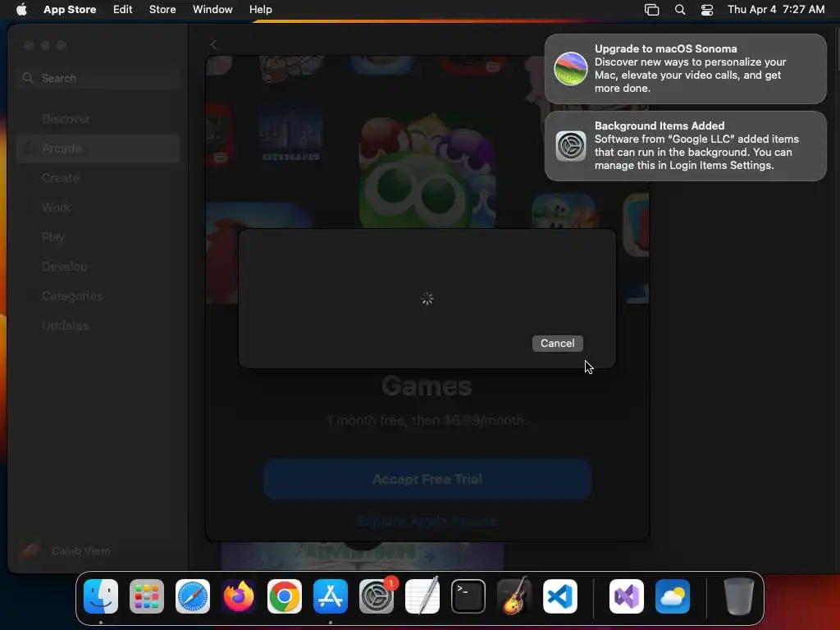The image size is (840, 630).
Task: Click App Store icon in the Dock
Action: [x=331, y=596]
